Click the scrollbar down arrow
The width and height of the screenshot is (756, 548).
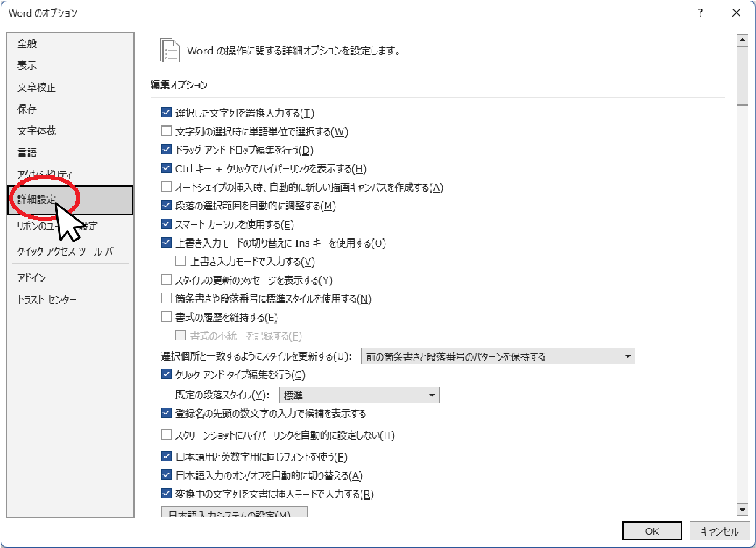[x=743, y=509]
